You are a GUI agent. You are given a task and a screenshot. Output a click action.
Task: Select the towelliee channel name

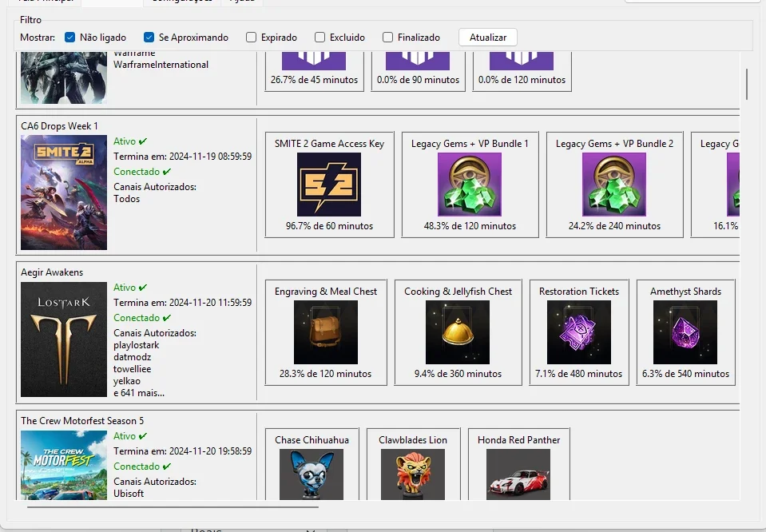132,369
